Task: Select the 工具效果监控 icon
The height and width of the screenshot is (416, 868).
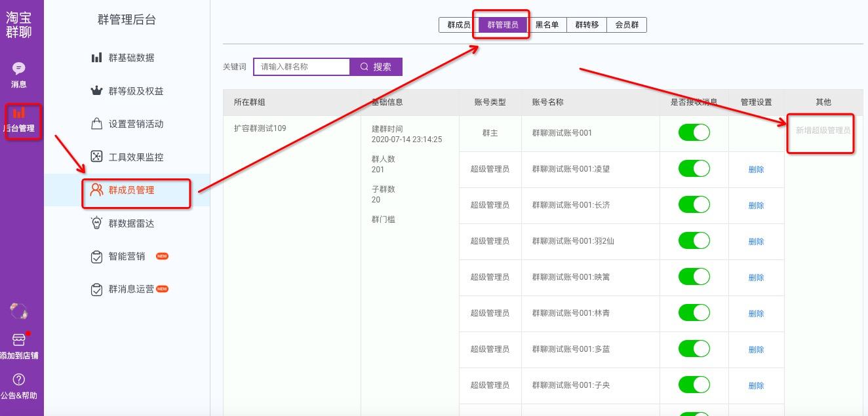Action: click(97, 157)
